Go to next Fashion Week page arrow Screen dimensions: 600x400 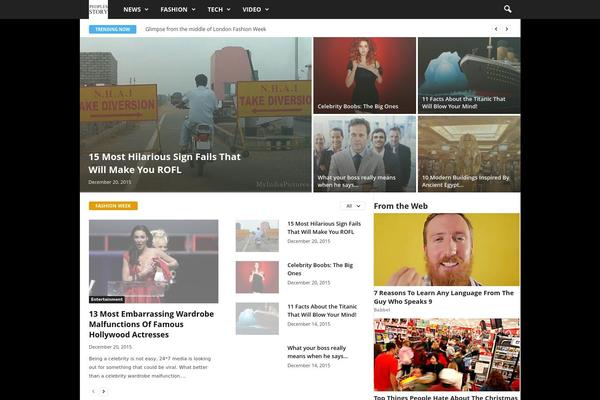tap(103, 391)
